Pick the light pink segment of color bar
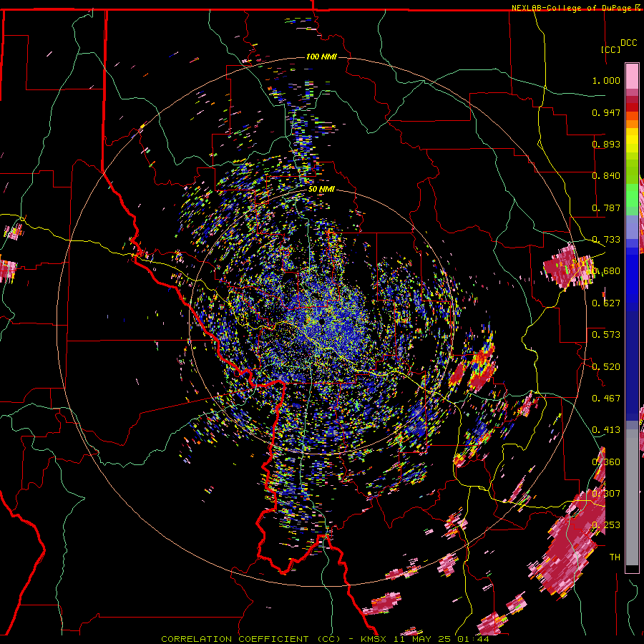Image resolution: width=644 pixels, height=644 pixels. click(632, 76)
